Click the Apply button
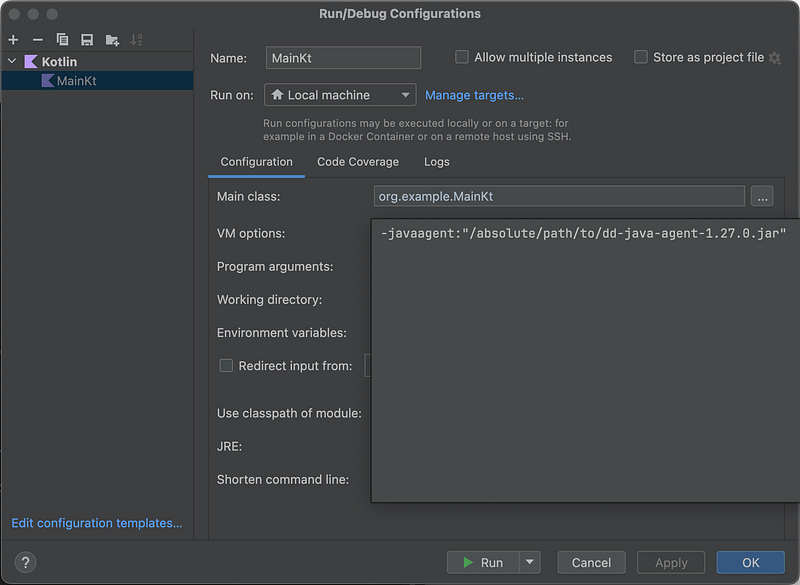This screenshot has height=585, width=800. (x=671, y=563)
